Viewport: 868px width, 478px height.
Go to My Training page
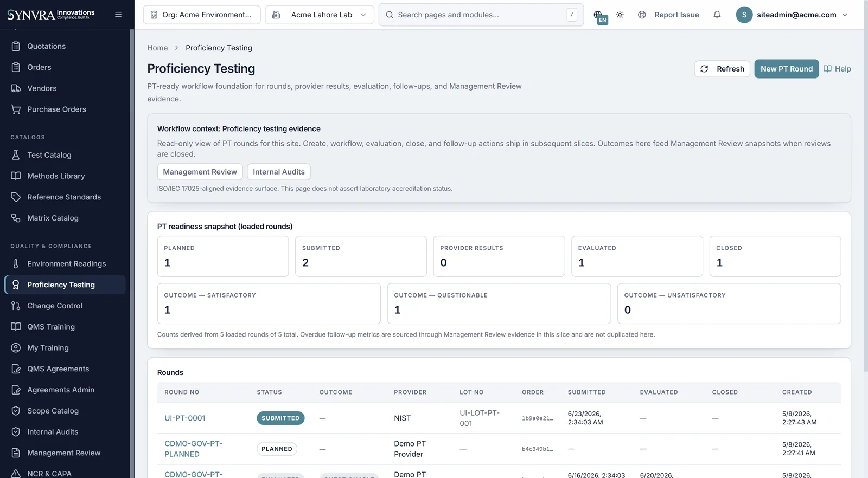pos(65,348)
